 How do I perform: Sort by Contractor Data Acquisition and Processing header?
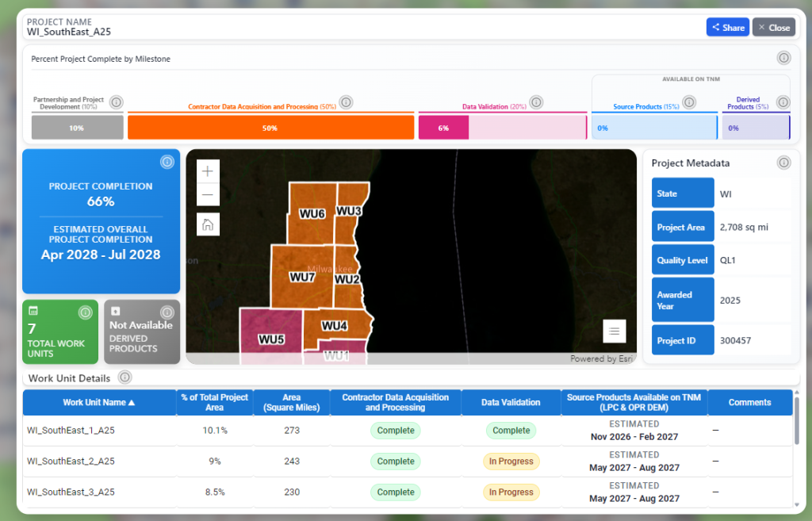pyautogui.click(x=395, y=402)
